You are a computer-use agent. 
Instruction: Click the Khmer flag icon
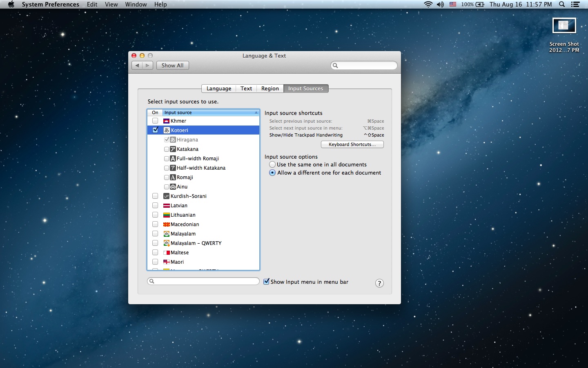coord(166,121)
